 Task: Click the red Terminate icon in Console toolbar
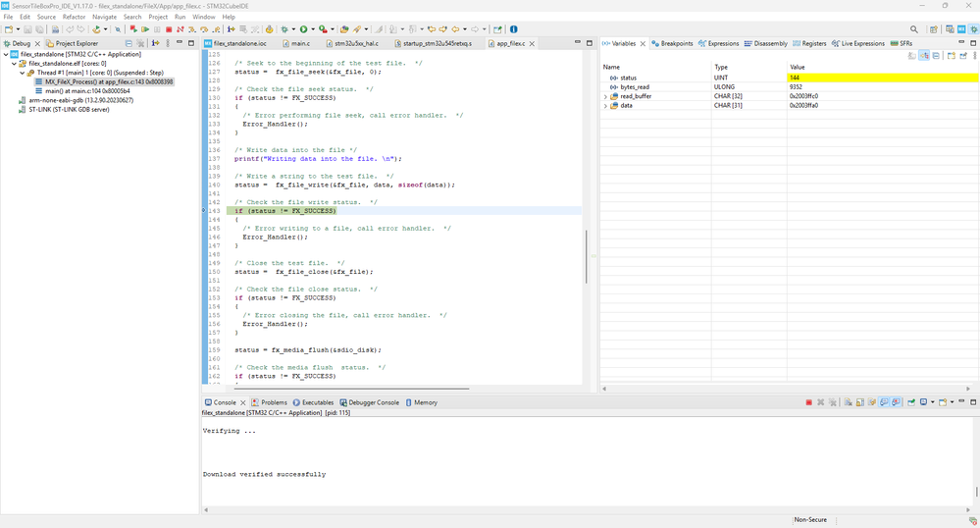click(808, 402)
